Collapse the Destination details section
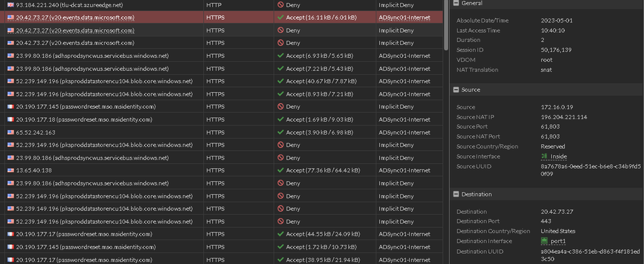This screenshot has height=264, width=644. (456, 194)
